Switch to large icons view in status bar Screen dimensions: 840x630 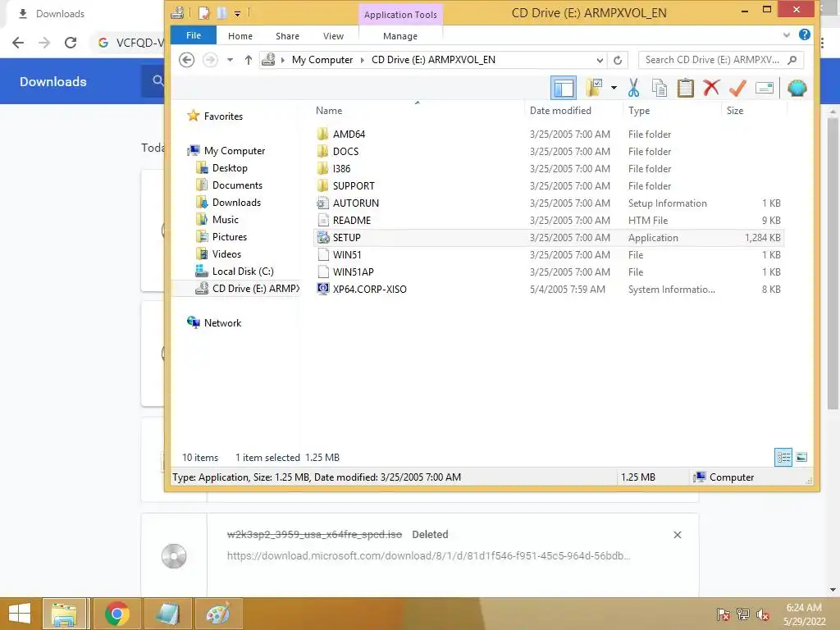pos(801,457)
